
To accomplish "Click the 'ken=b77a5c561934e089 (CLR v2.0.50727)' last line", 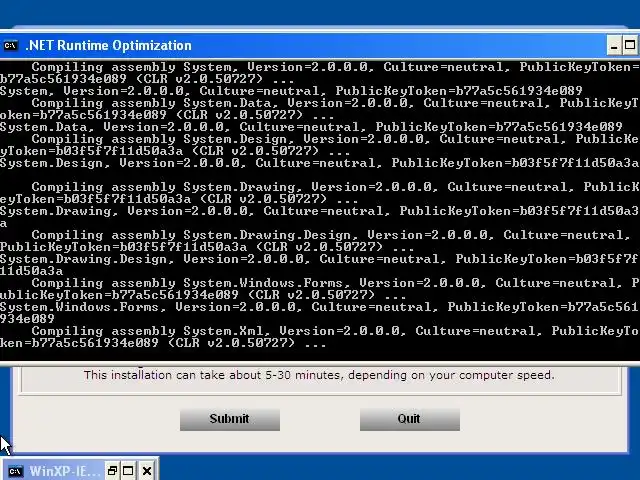I will (162, 343).
